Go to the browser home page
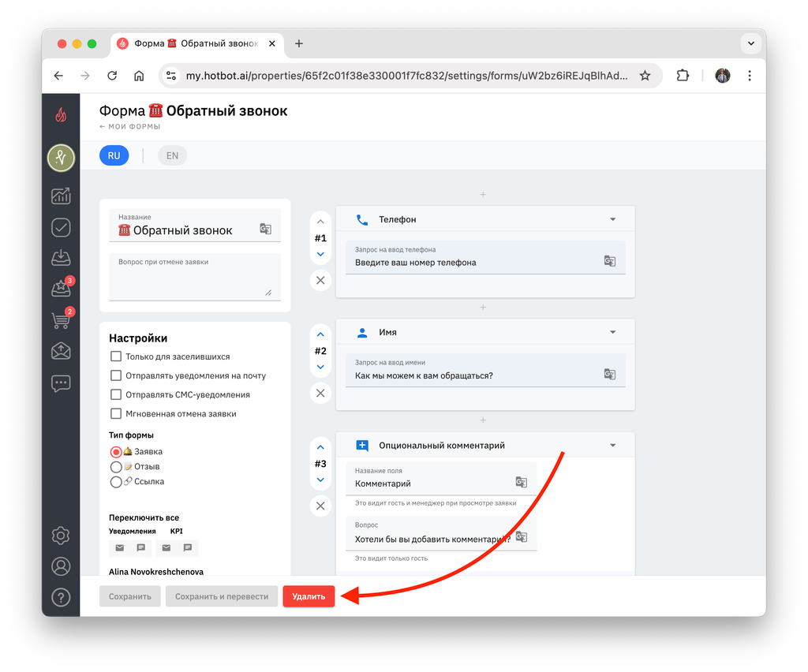This screenshot has width=808, height=672. [x=139, y=76]
